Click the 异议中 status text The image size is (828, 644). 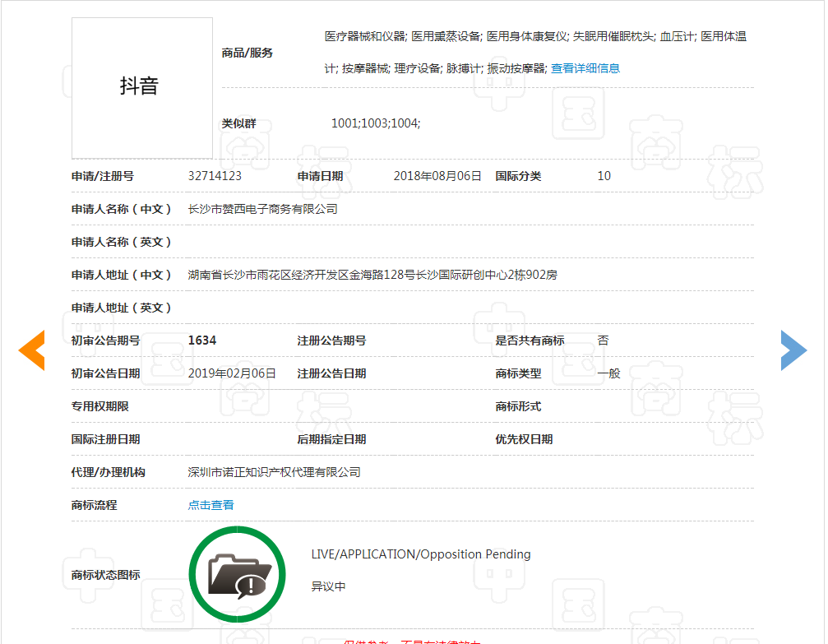(x=328, y=586)
